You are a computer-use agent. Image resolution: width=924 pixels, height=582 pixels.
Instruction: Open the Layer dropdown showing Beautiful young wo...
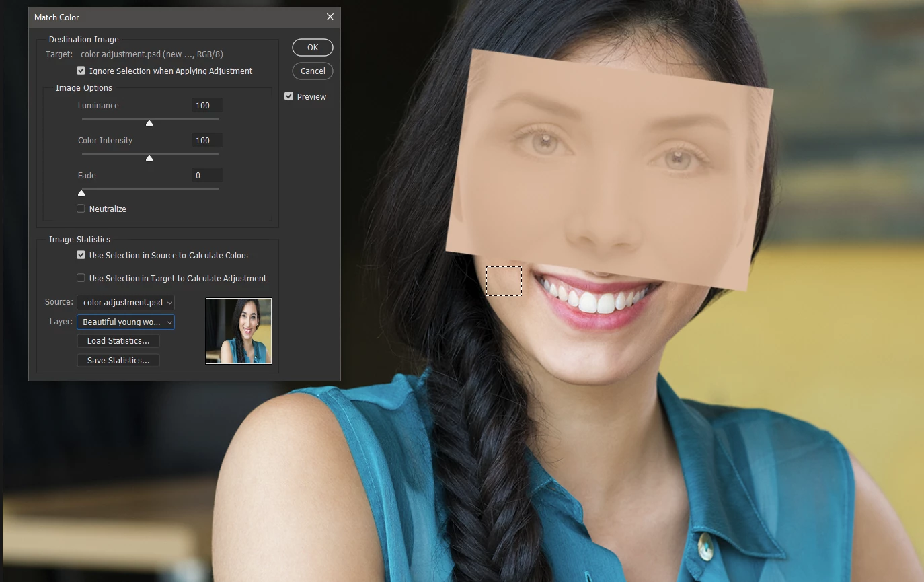[126, 322]
